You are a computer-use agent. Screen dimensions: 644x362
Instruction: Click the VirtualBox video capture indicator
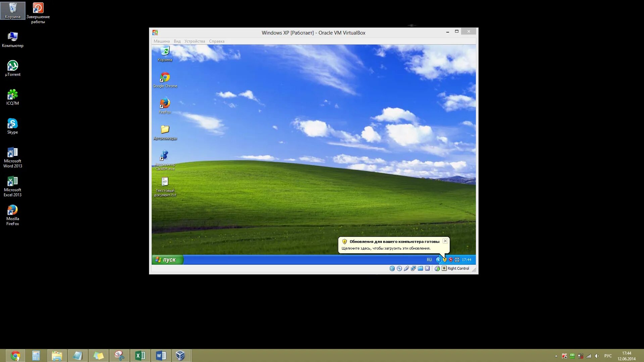[427, 268]
